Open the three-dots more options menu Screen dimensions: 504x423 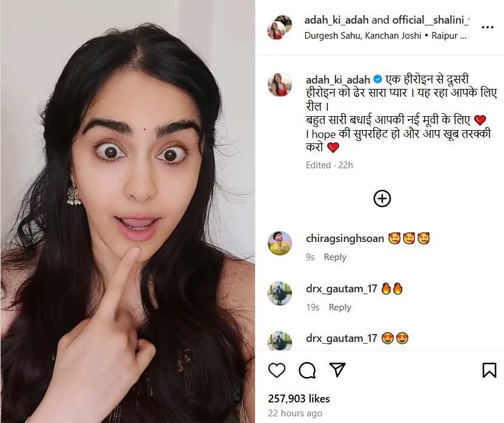tap(487, 27)
